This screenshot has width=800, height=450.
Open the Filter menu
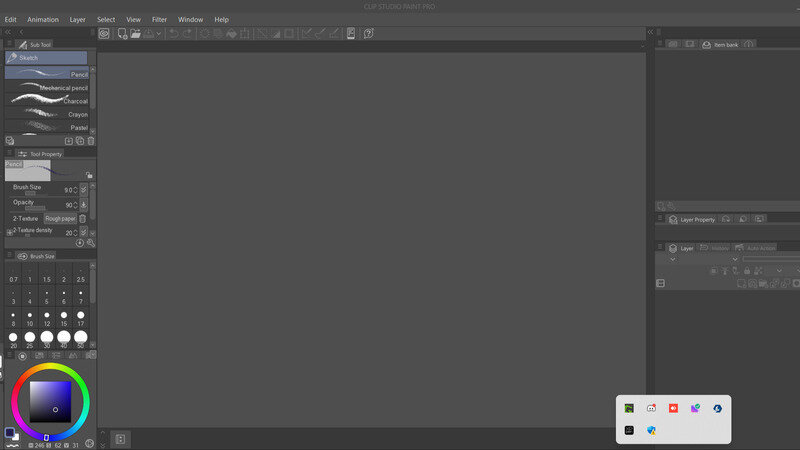[159, 19]
